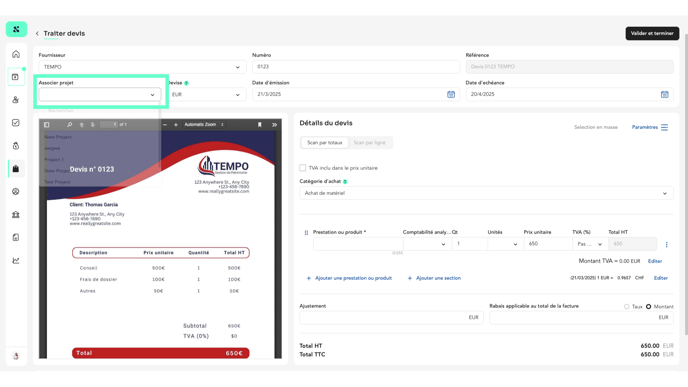Open Automatic Zoom selector in PDF viewer
The image size is (688, 387).
point(204,125)
